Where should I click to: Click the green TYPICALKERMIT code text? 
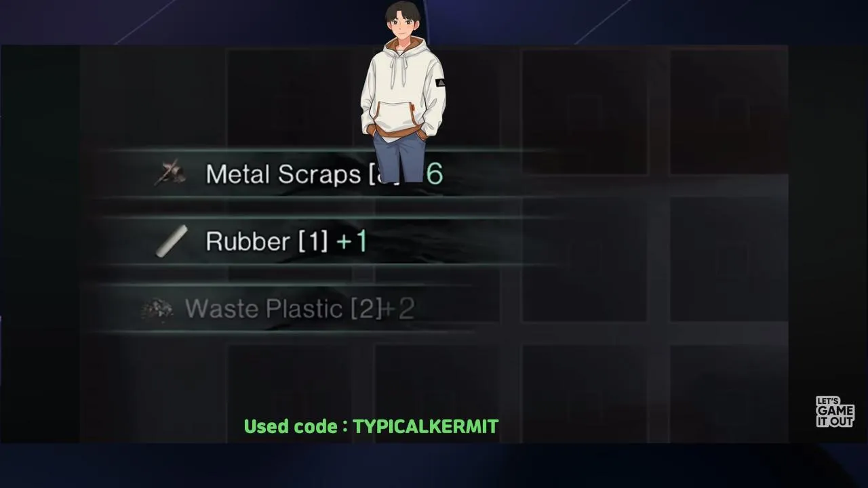click(426, 426)
